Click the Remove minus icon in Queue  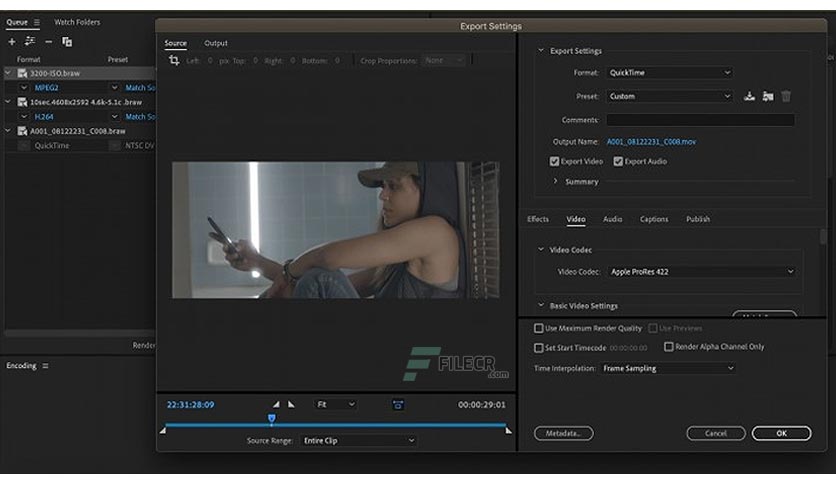[x=49, y=42]
